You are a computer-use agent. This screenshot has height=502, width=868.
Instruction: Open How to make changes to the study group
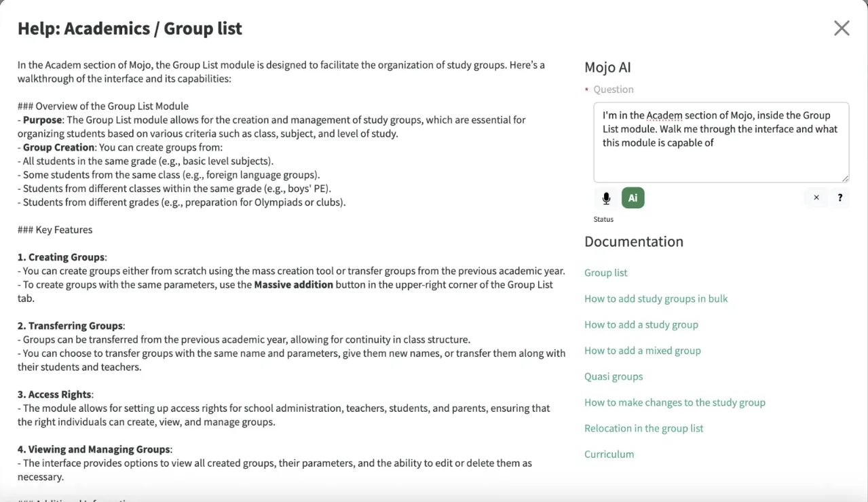pos(675,402)
